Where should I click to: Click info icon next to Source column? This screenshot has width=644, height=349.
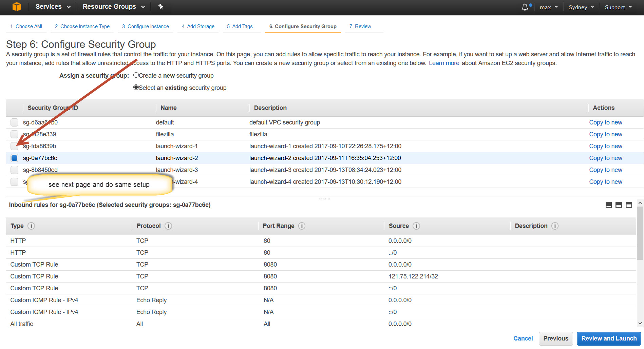416,226
